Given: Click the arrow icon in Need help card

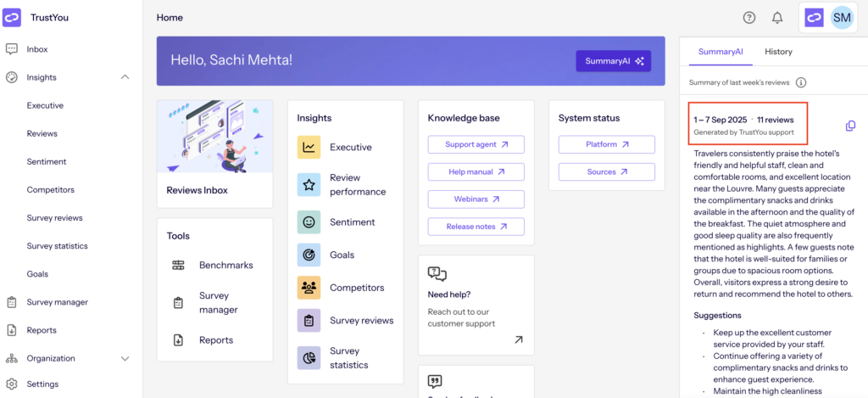Looking at the screenshot, I should 518,339.
